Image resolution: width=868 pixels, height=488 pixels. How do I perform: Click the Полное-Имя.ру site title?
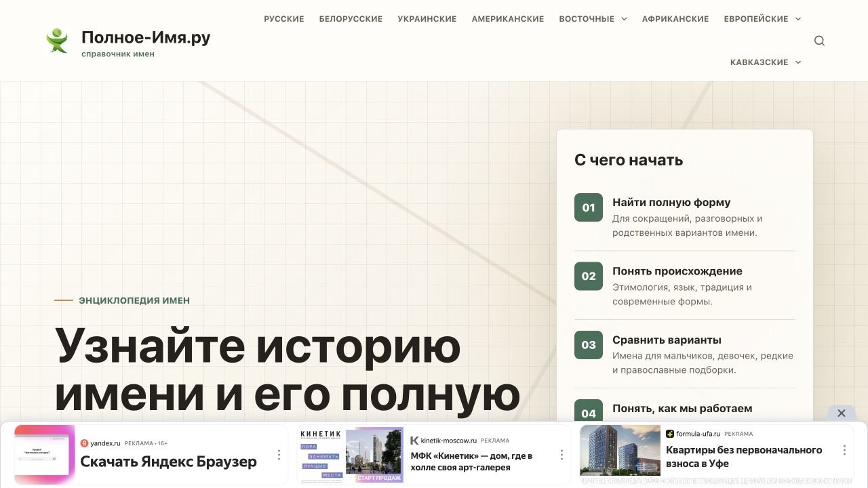point(146,37)
